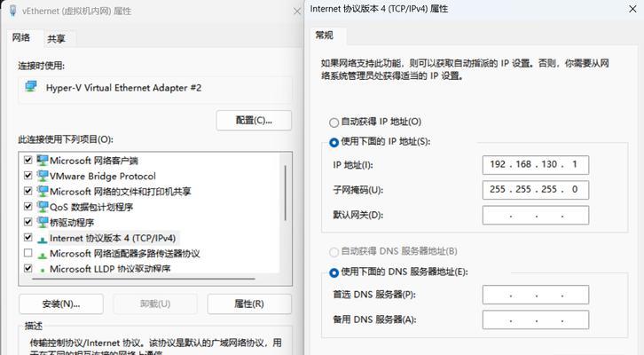This screenshot has height=355, width=644.
Task: Close the IPv4 properties dialog
Action: point(632,9)
